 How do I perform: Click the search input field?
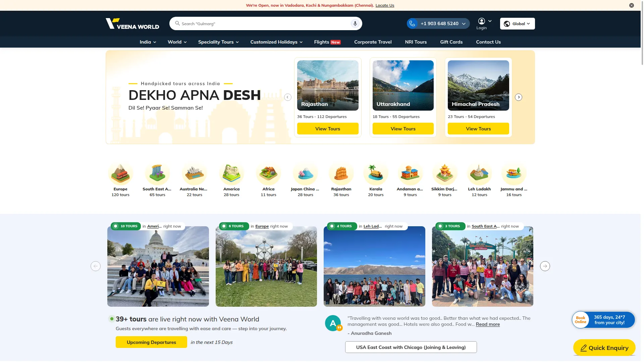[265, 23]
